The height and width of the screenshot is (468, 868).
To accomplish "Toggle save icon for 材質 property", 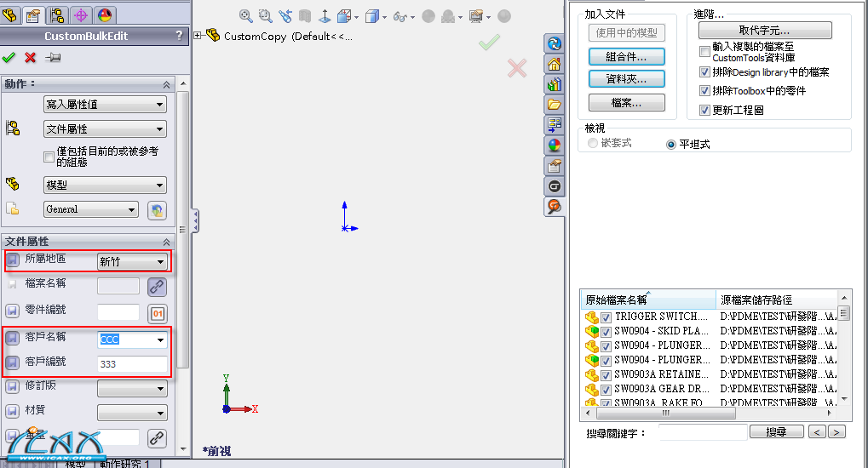I will [12, 411].
